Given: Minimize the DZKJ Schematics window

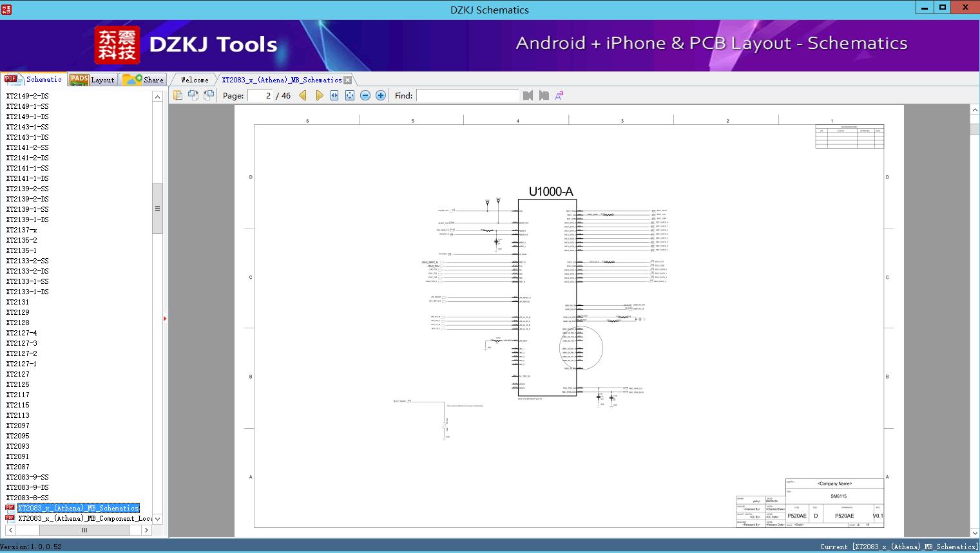Looking at the screenshot, I should click(925, 8).
